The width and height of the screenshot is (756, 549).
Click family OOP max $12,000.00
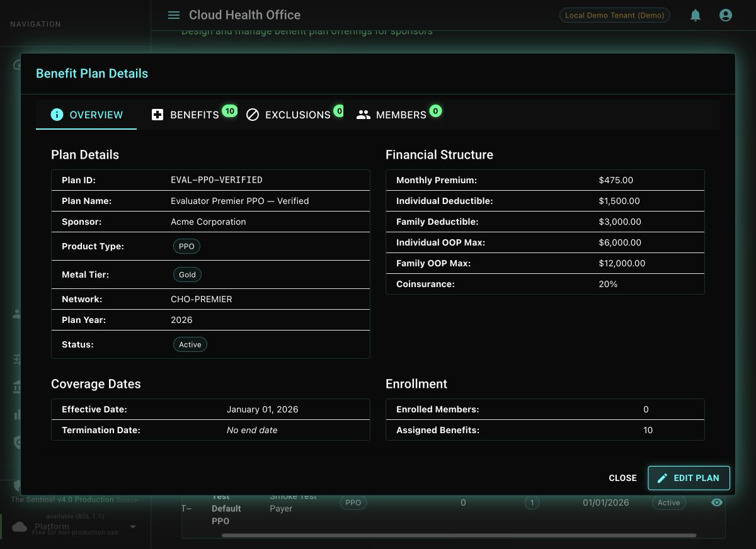[622, 263]
